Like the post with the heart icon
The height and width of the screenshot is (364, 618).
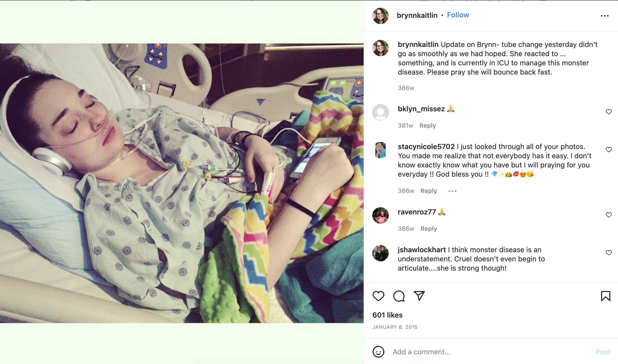coord(378,296)
